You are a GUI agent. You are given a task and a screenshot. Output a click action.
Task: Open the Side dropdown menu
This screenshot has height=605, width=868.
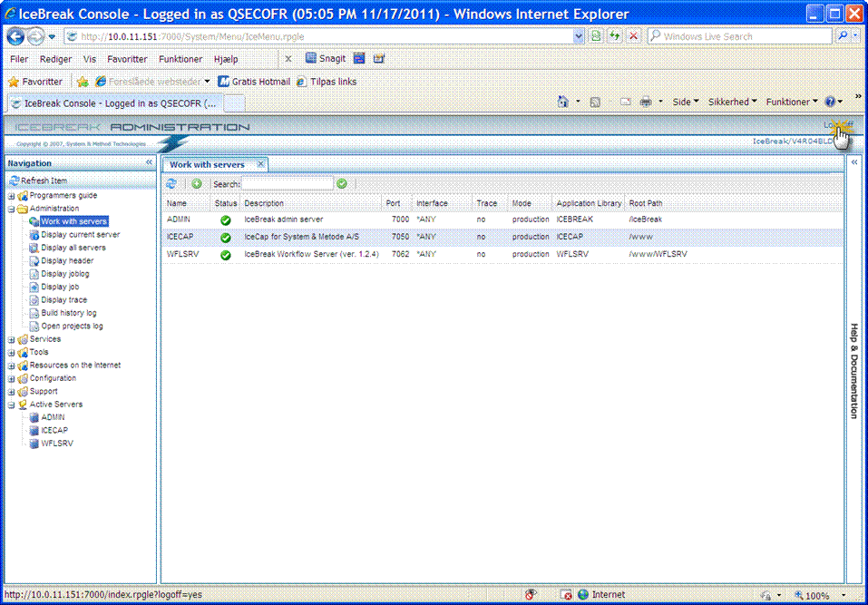686,102
